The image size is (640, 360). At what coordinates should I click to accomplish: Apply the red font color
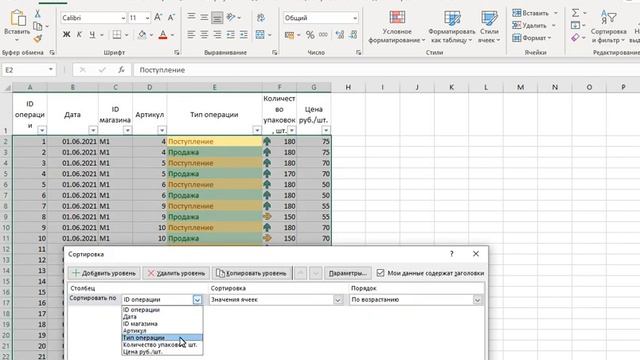[163, 35]
